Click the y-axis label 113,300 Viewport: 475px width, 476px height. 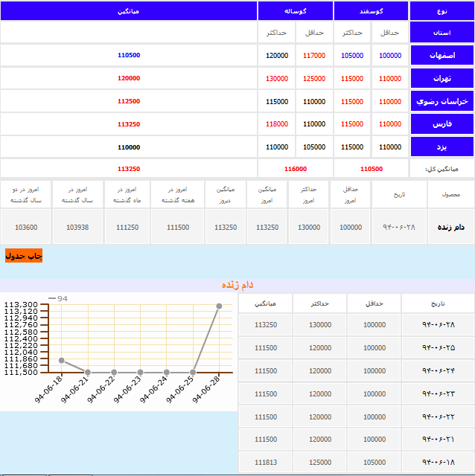point(21,304)
